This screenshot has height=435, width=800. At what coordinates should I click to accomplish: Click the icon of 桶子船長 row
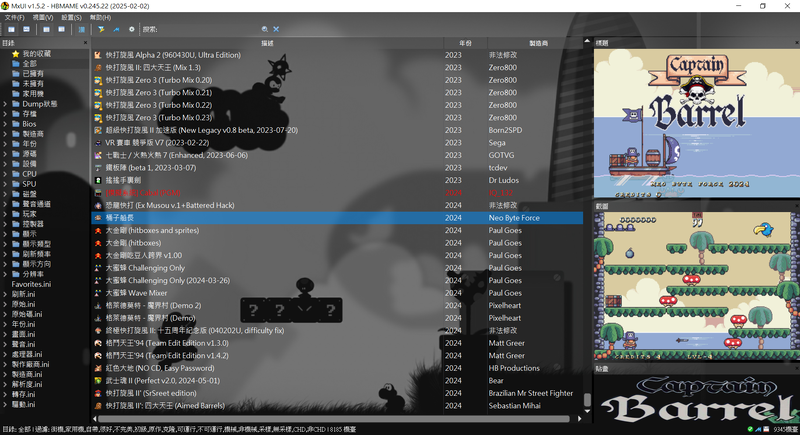[98, 218]
